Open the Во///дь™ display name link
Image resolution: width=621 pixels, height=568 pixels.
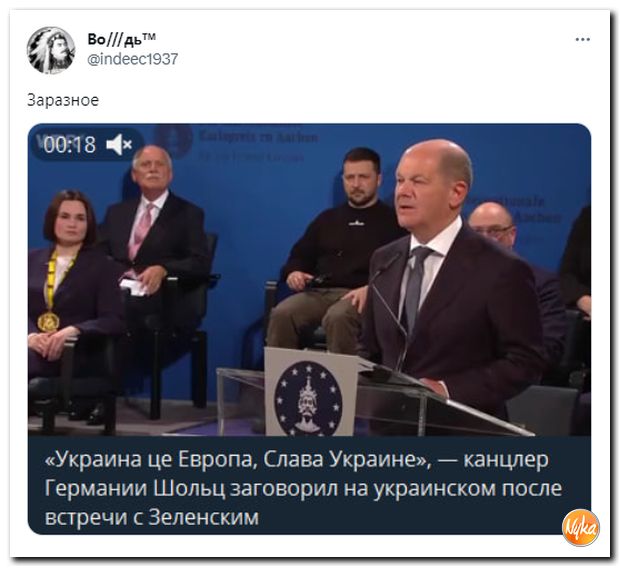coord(122,39)
